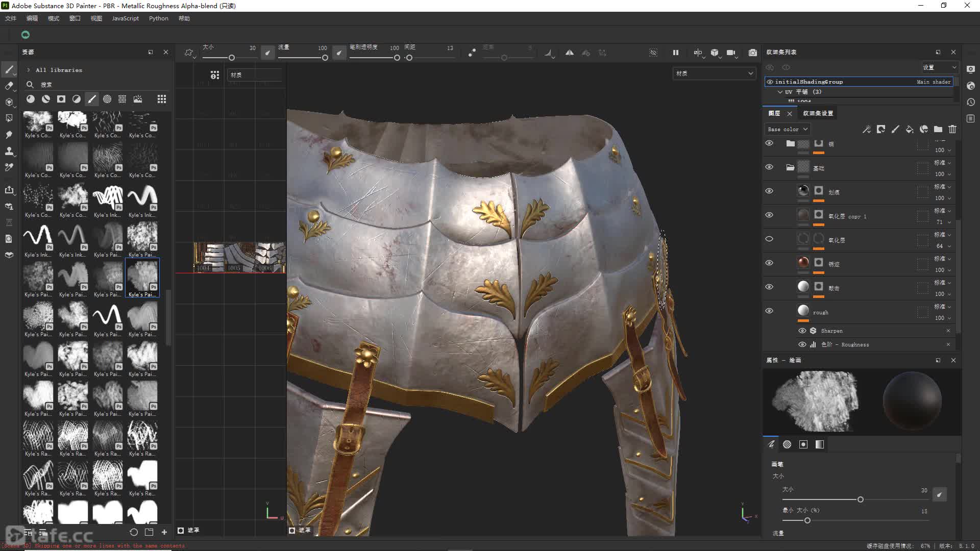Open display settings icon on right sidebar
This screenshot has height=551, width=980.
[x=971, y=69]
